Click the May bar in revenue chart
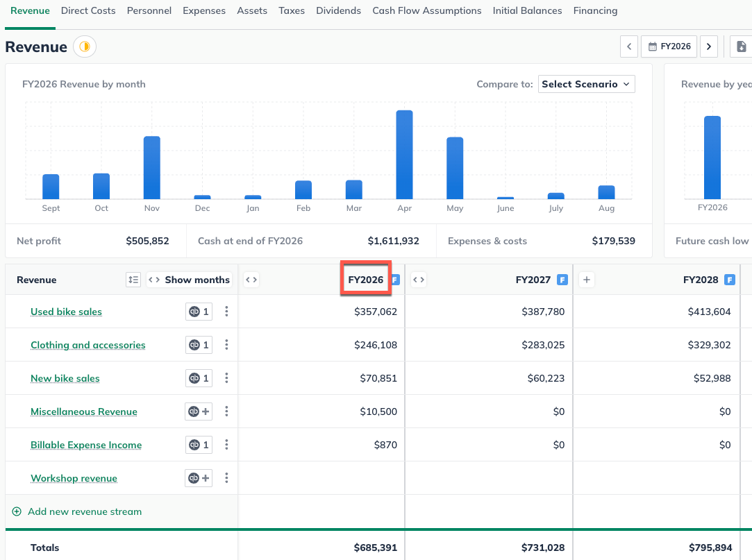Screen dimensions: 752x560 tap(455, 169)
